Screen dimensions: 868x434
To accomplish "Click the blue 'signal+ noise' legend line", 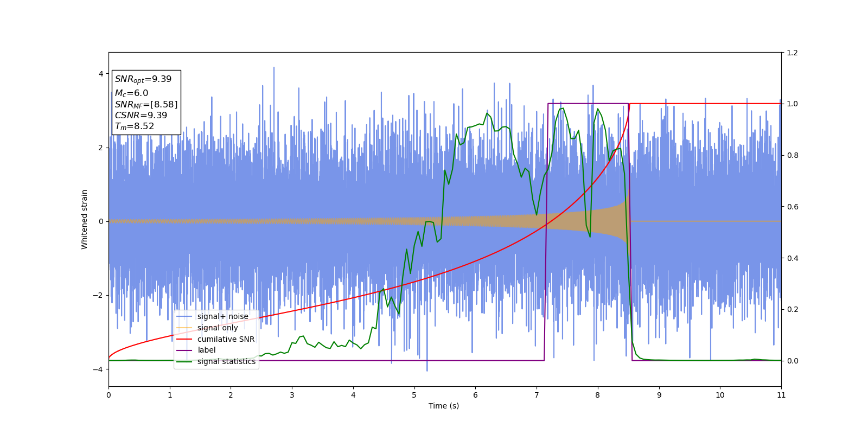I will (x=184, y=316).
